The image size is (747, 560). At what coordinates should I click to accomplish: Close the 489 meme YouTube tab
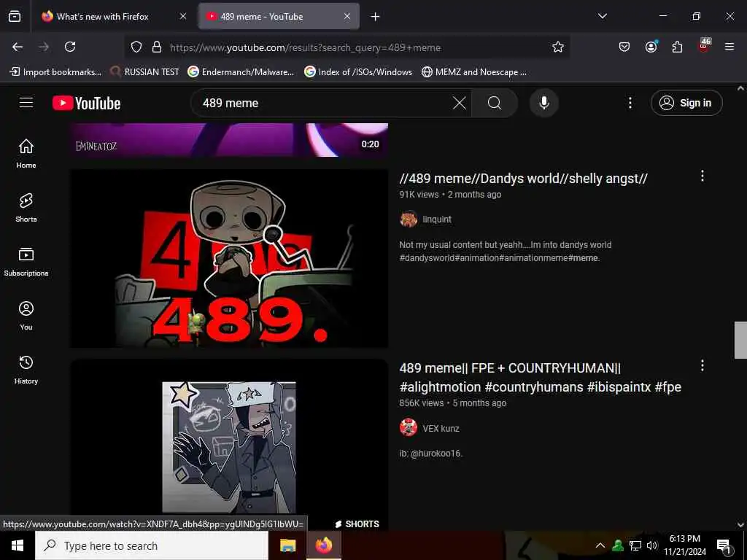[347, 17]
